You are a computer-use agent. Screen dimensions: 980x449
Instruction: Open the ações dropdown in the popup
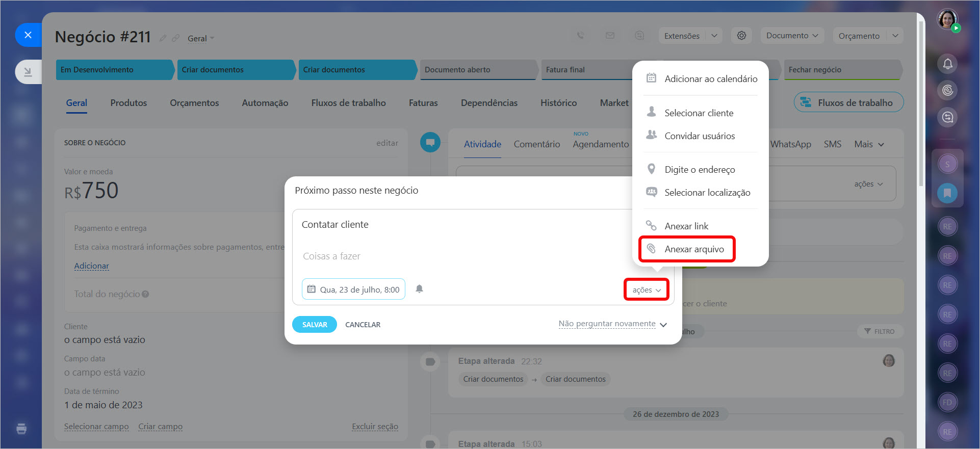647,289
